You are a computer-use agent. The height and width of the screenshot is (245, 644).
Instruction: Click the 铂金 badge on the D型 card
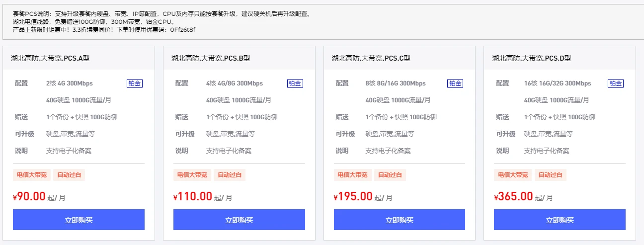click(616, 83)
